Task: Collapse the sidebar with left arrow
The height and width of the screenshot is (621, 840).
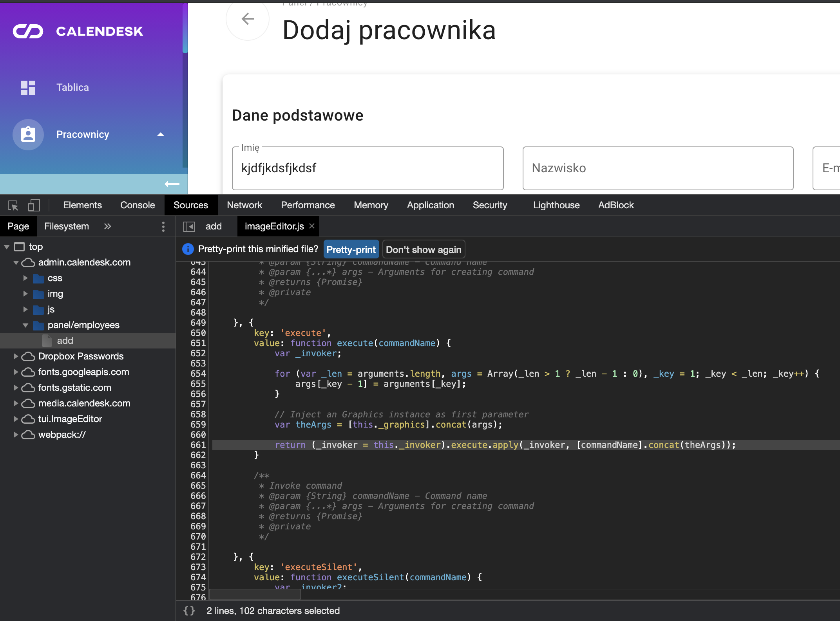Action: click(172, 184)
